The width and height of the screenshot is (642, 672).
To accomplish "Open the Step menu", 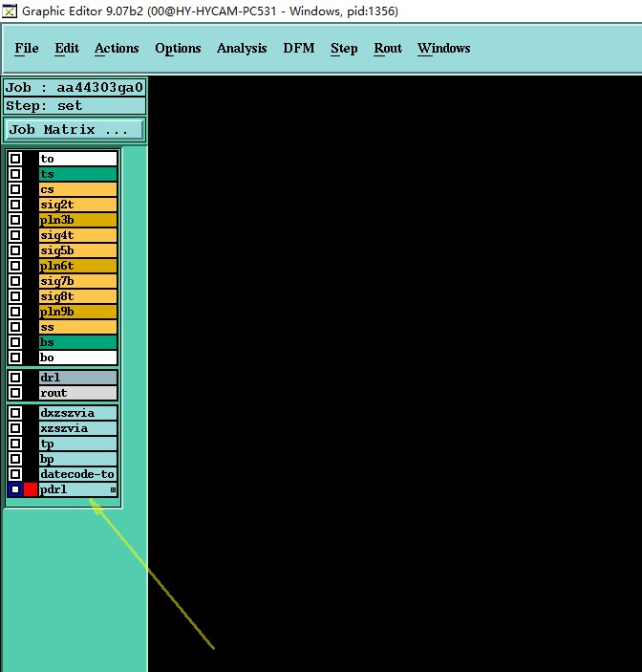I will coord(344,48).
